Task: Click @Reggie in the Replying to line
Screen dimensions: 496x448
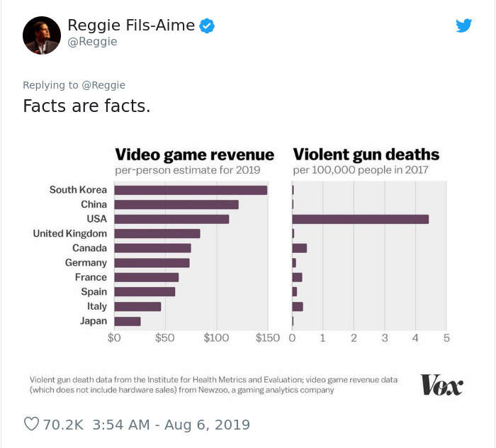Action: tap(103, 85)
